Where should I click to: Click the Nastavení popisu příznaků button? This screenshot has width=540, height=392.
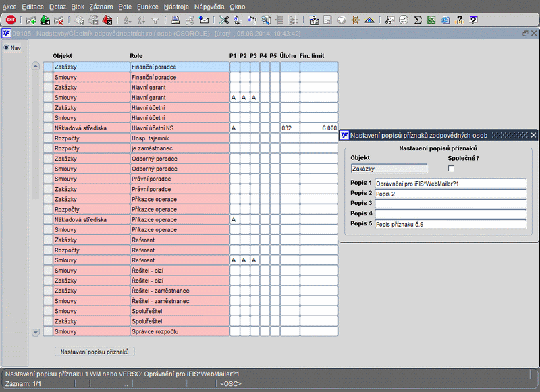click(94, 352)
